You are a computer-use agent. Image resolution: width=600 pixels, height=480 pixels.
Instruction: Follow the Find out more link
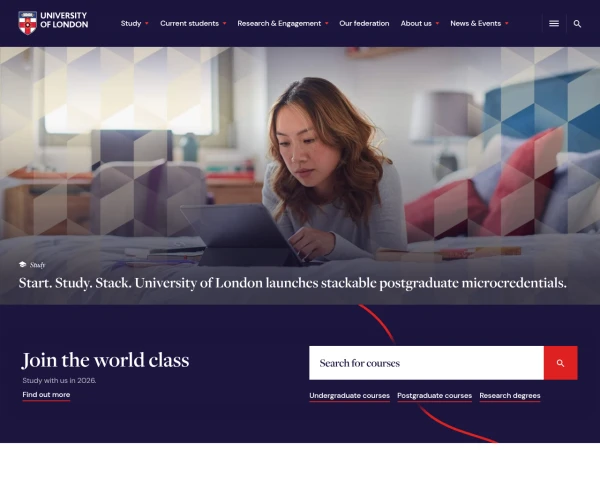[46, 395]
